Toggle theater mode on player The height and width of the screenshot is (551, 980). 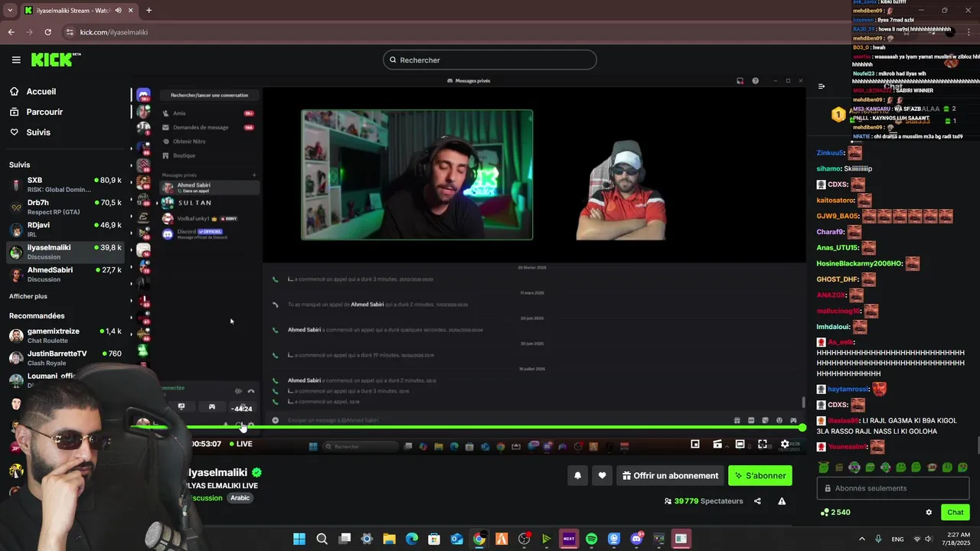pos(740,444)
